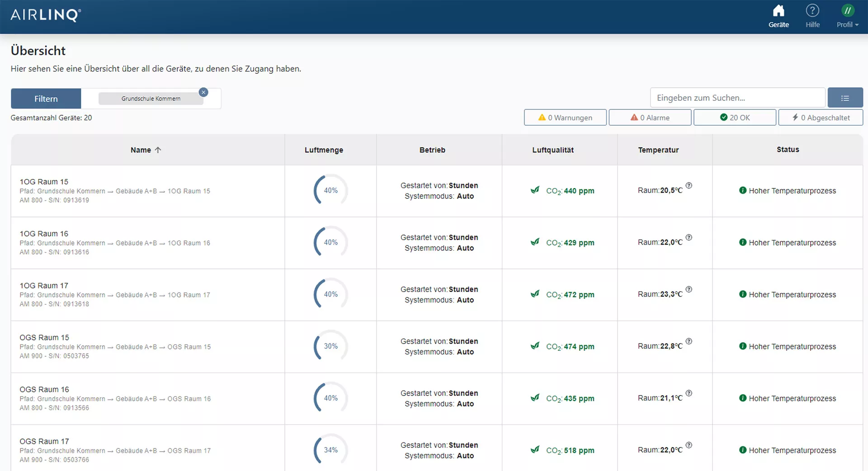Viewport: 868px width, 471px height.
Task: Click status info icon for 1OG Raum 17
Action: [x=742, y=294]
